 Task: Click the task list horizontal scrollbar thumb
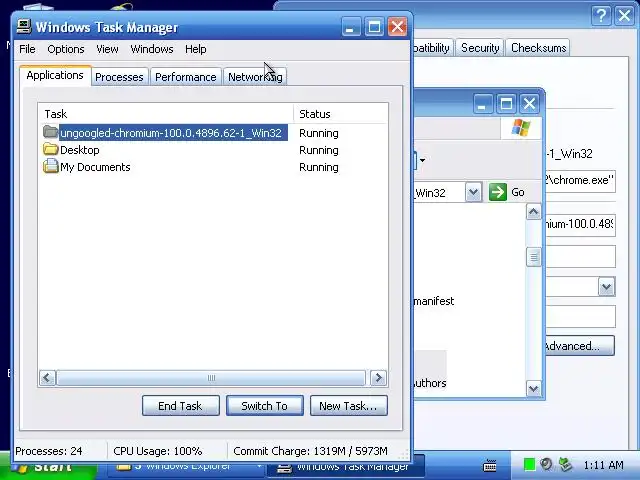click(x=211, y=378)
